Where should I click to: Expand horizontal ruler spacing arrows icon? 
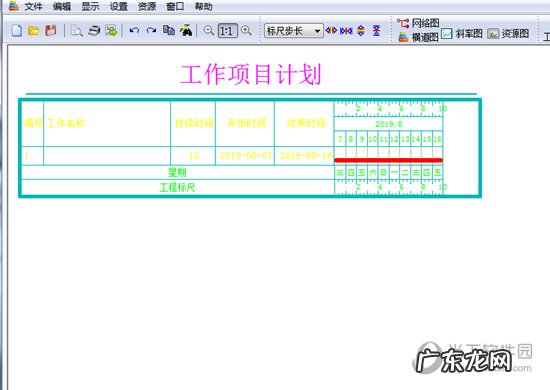pos(331,31)
